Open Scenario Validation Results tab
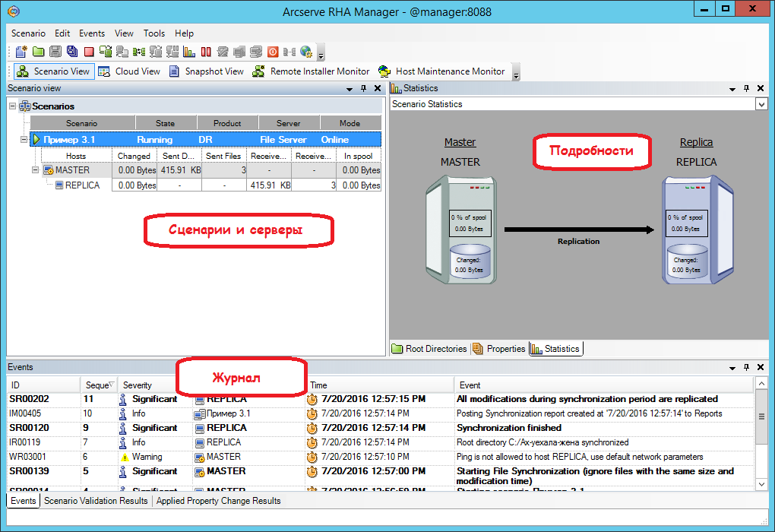 96,501
